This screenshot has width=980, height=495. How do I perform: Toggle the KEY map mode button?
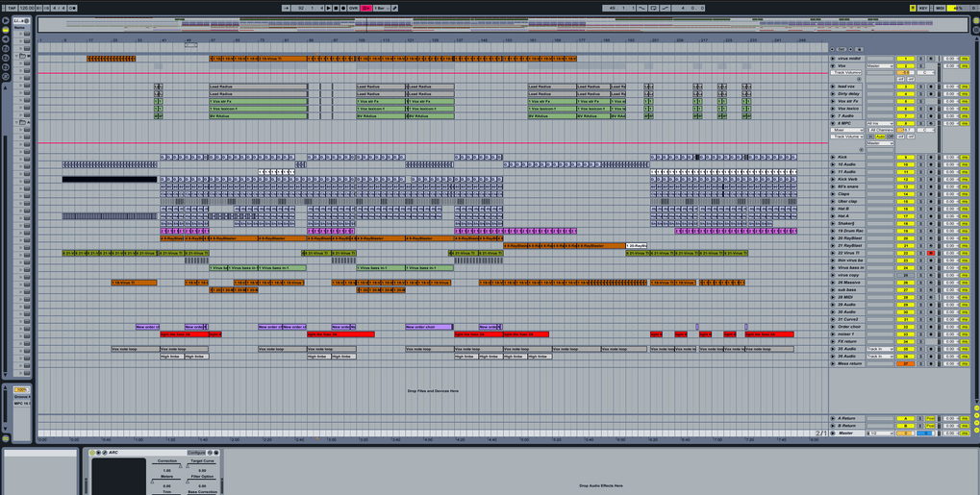[x=923, y=8]
